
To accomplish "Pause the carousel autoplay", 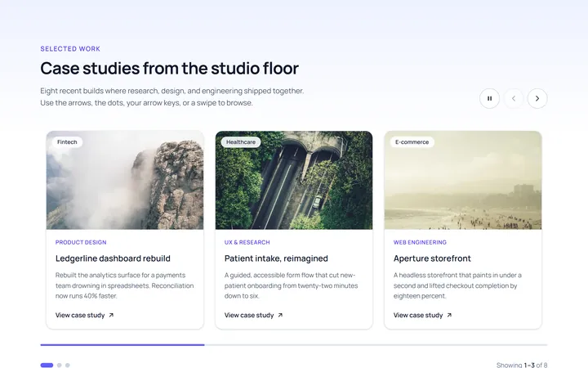I will tap(489, 98).
